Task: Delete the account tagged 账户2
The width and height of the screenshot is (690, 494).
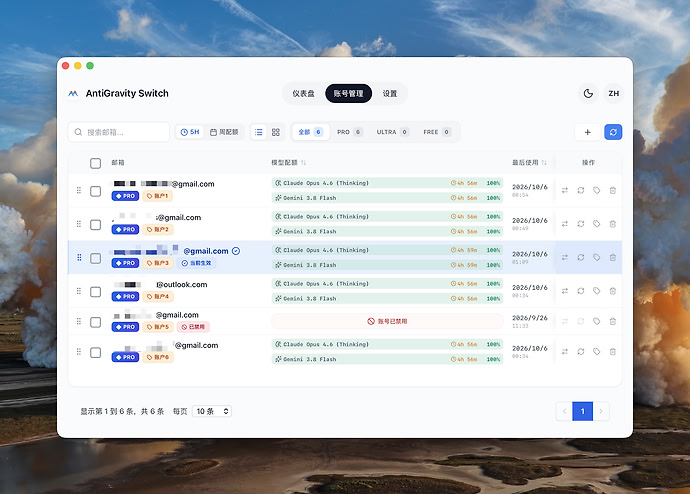Action: tap(613, 224)
